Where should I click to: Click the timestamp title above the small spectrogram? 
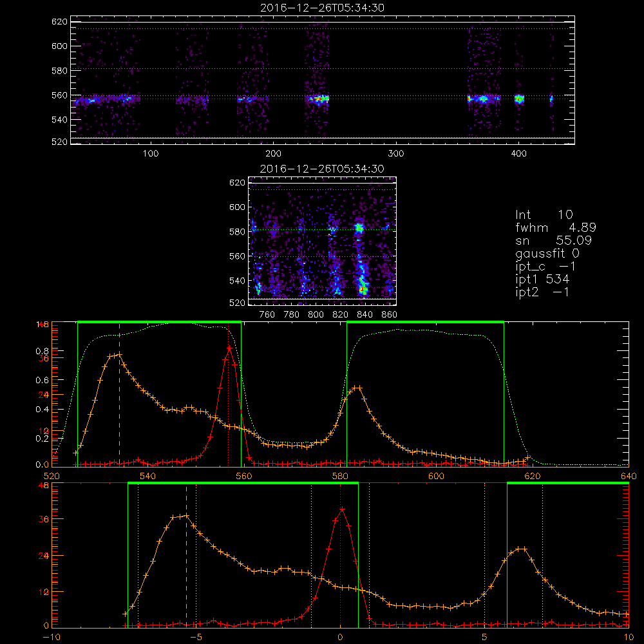[323, 169]
